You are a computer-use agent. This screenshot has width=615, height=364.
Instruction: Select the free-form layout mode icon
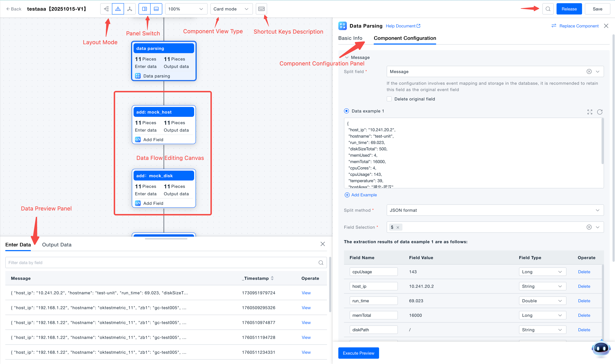[130, 9]
